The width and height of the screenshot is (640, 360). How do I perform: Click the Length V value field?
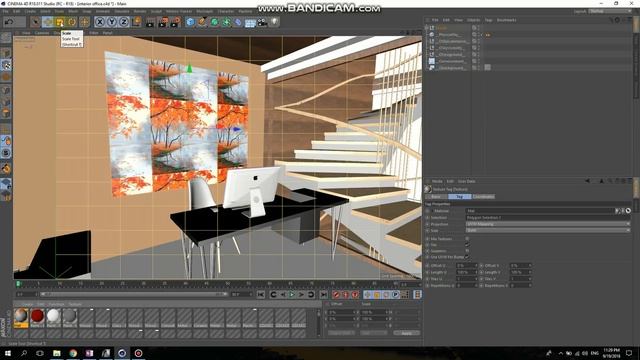pos(520,272)
